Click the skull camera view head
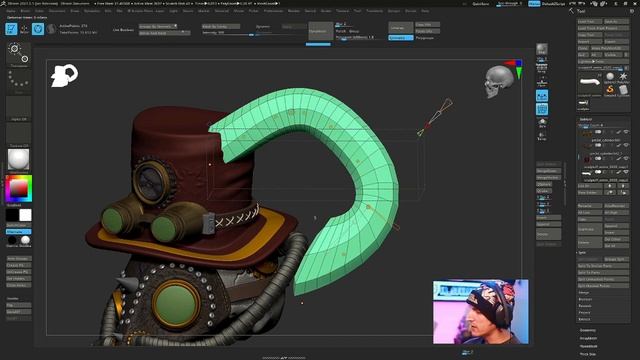This screenshot has height=360, width=640. [498, 82]
